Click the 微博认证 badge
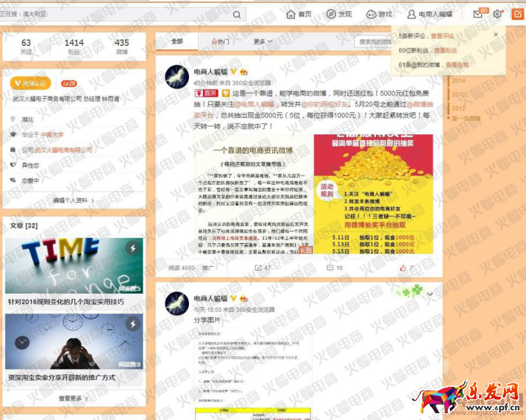526x420 pixels. coord(30,83)
